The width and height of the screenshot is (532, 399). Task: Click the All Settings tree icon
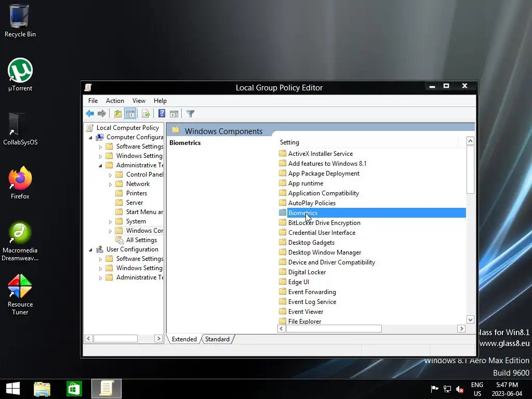pyautogui.click(x=119, y=240)
